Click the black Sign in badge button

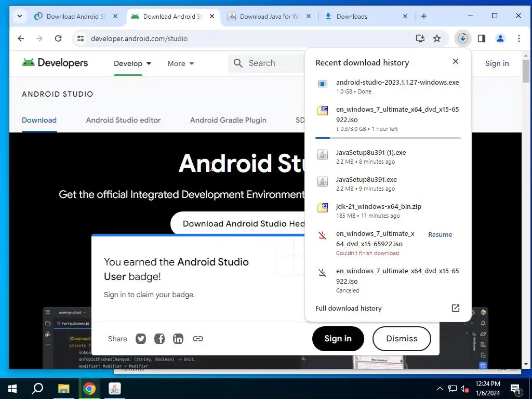tap(338, 339)
